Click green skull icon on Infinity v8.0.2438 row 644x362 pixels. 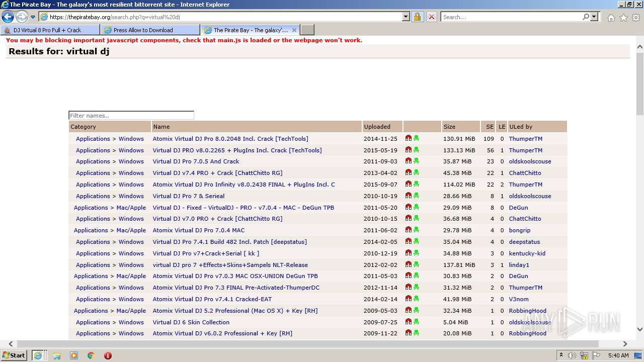[416, 184]
